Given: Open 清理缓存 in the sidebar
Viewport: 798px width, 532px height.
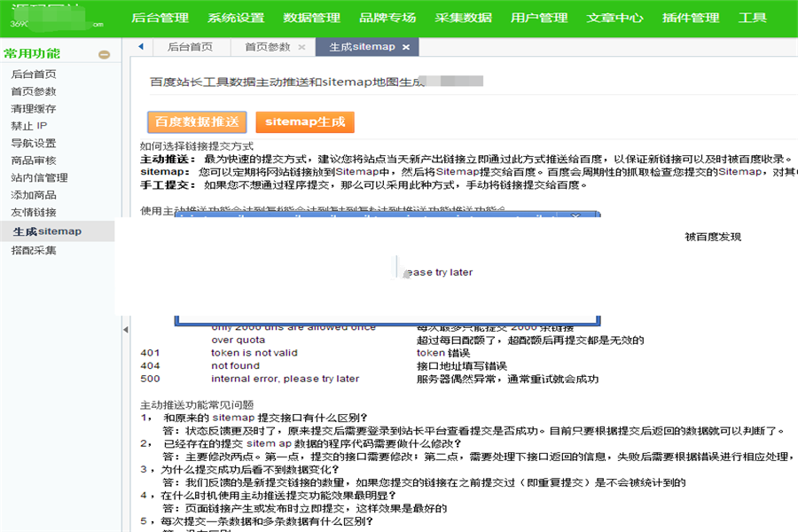Looking at the screenshot, I should pos(34,109).
